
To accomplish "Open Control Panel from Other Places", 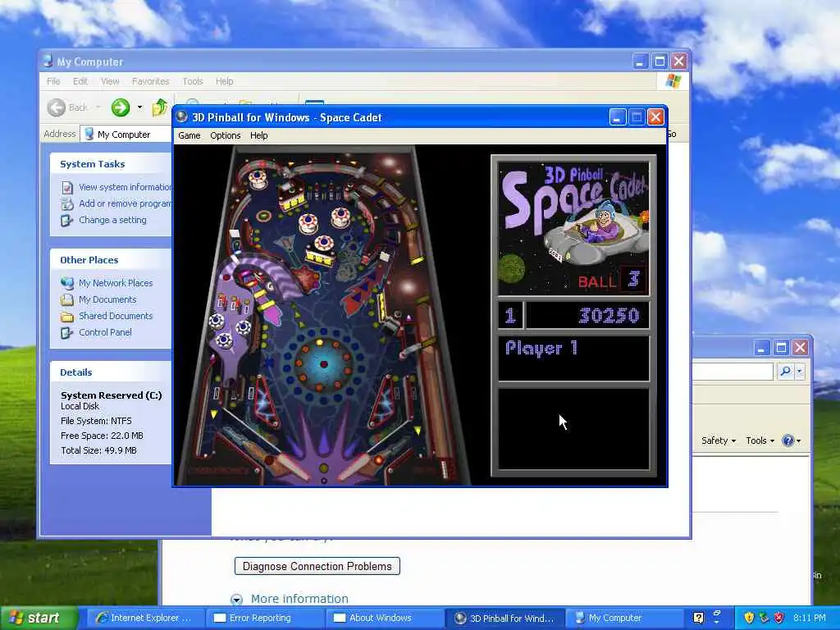I will [105, 332].
